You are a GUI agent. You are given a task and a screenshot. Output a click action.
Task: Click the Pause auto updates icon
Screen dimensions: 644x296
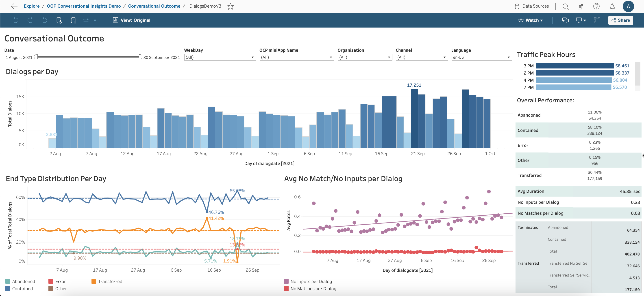click(73, 20)
